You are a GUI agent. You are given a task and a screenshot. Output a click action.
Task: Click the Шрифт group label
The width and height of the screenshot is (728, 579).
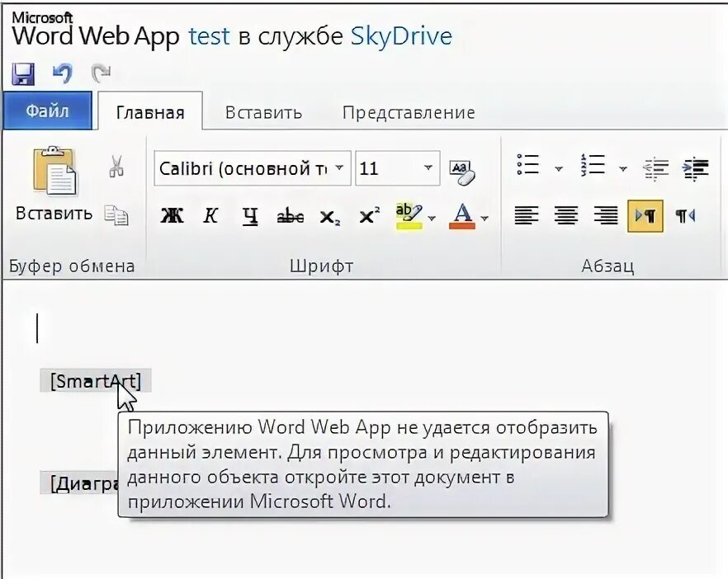pyautogui.click(x=321, y=266)
